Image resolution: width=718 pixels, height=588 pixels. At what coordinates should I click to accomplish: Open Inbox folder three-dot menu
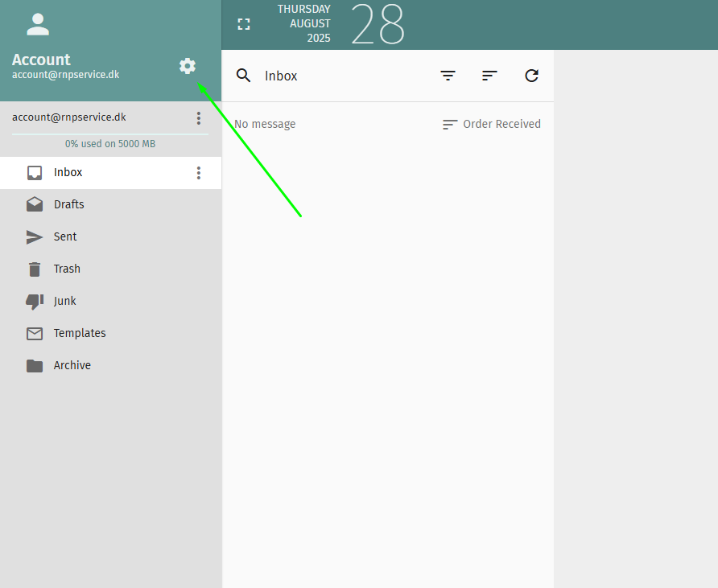(199, 173)
